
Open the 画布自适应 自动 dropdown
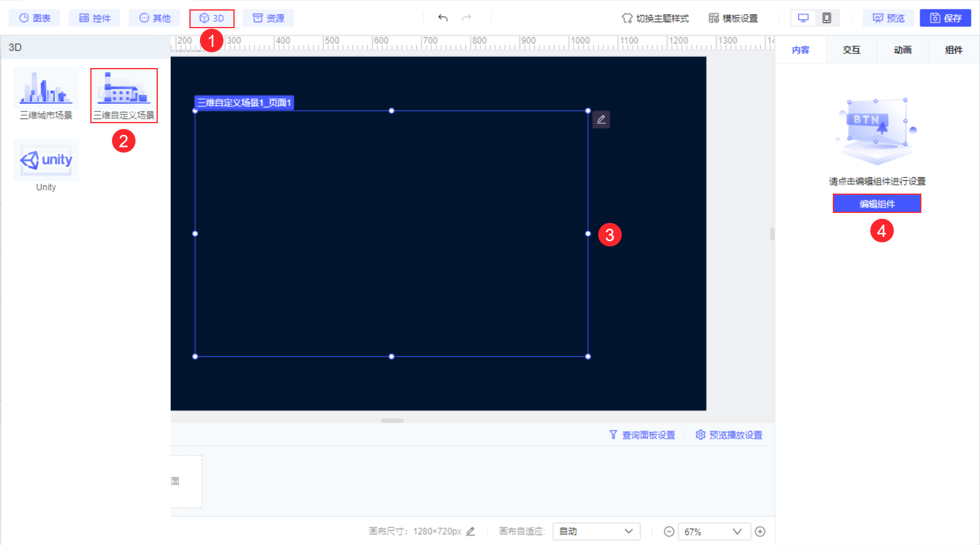(596, 532)
